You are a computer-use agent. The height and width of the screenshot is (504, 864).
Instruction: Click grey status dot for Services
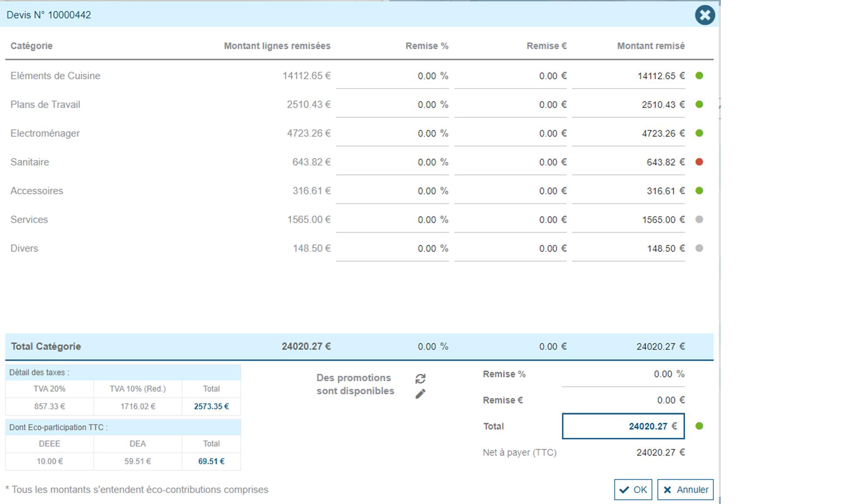[x=699, y=219]
